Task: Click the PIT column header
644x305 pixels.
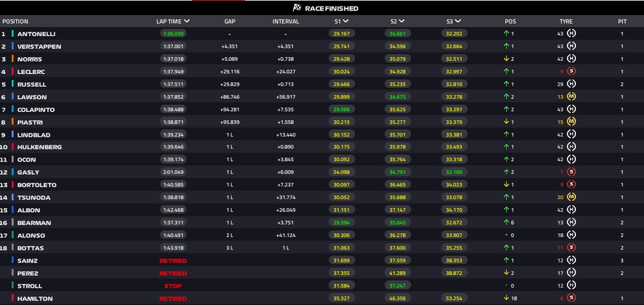Action: pyautogui.click(x=622, y=22)
